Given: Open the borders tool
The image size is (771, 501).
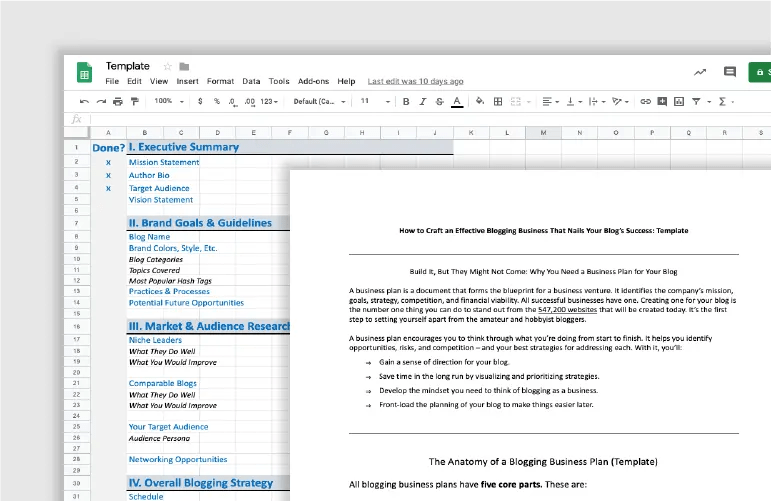Looking at the screenshot, I should [498, 101].
